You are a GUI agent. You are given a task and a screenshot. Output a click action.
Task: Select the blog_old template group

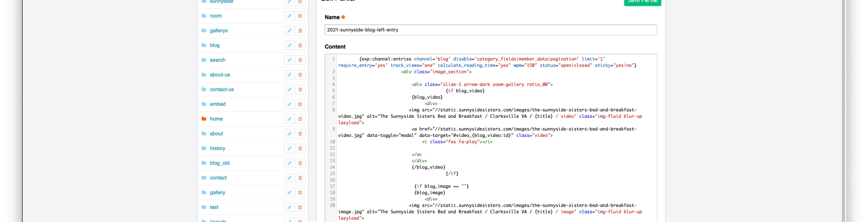point(220,163)
